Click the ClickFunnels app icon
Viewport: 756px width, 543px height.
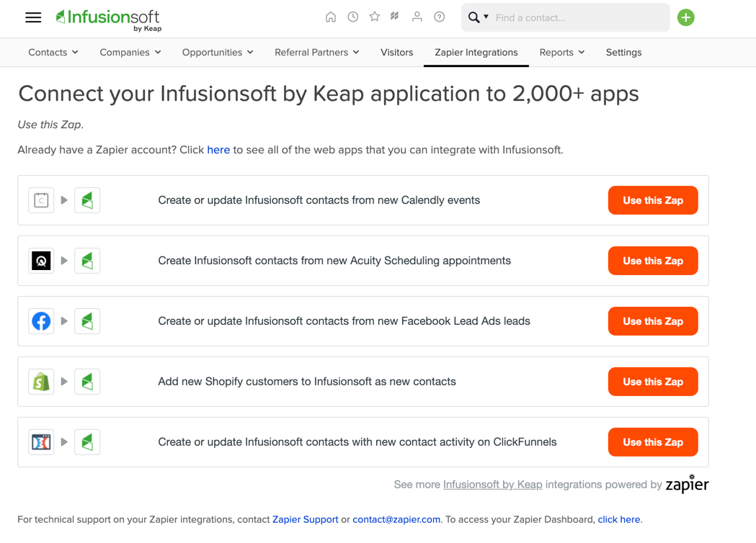42,442
